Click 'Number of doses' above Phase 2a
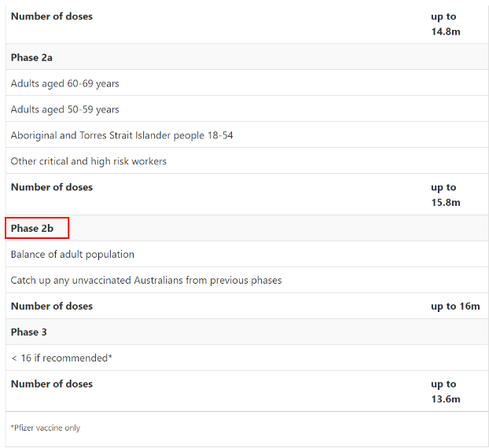 point(52,17)
